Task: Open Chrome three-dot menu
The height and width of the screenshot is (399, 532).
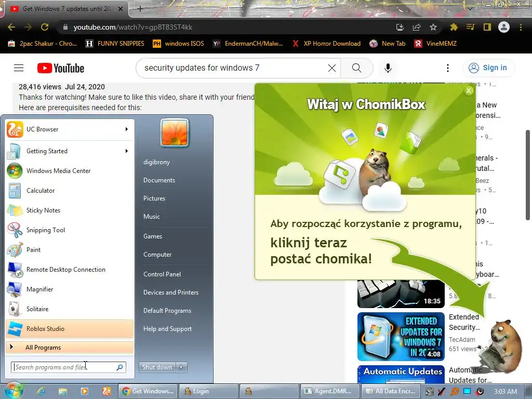Action: (x=521, y=27)
